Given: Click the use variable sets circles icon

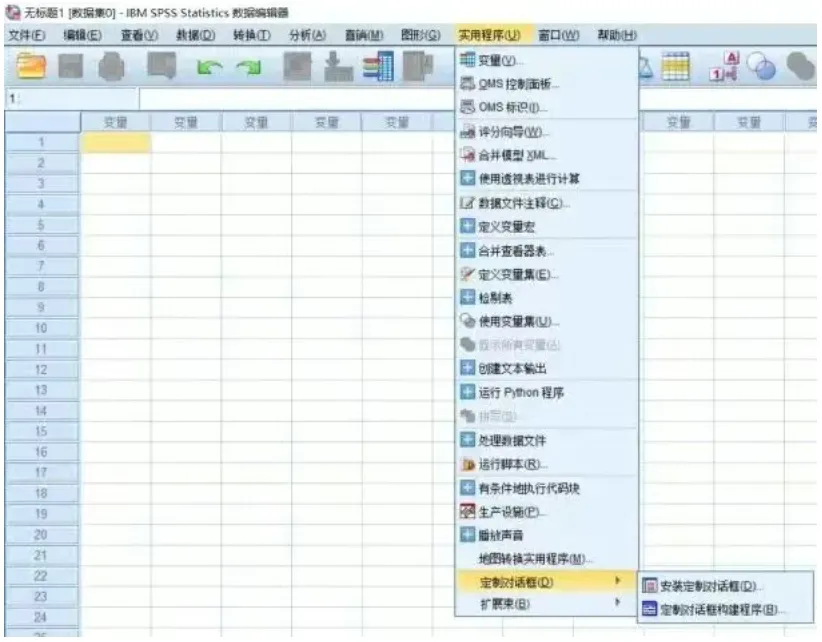Looking at the screenshot, I should [x=761, y=67].
